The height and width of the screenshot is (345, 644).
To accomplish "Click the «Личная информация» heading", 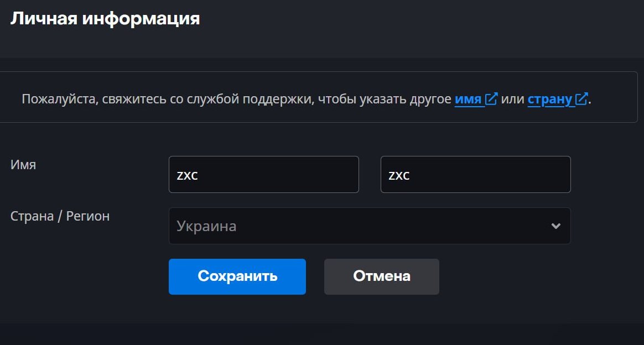I will (105, 19).
